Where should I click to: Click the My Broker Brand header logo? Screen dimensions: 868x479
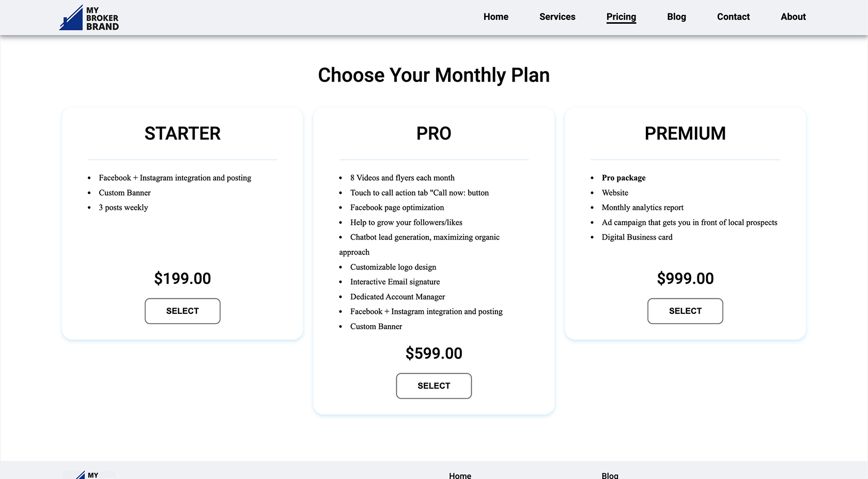[89, 18]
